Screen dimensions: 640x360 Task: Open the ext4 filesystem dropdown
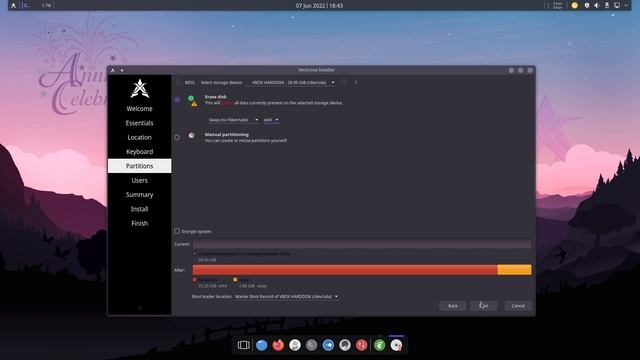[x=271, y=120]
